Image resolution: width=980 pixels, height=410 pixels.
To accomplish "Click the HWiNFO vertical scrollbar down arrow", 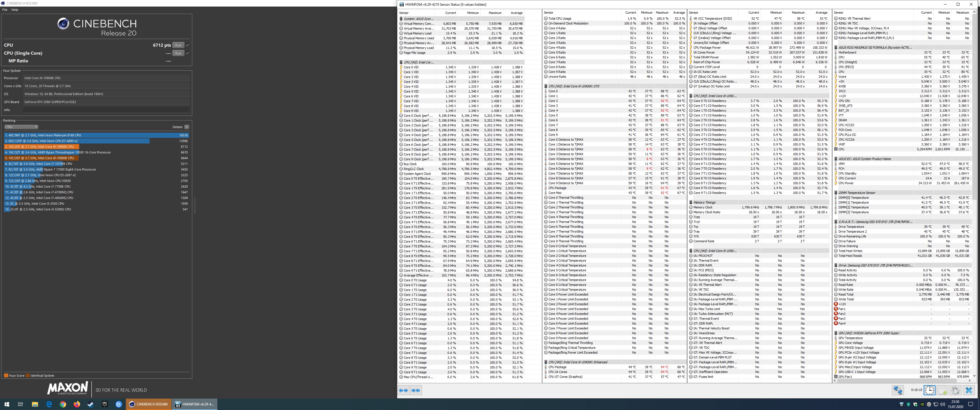I will coord(974,376).
